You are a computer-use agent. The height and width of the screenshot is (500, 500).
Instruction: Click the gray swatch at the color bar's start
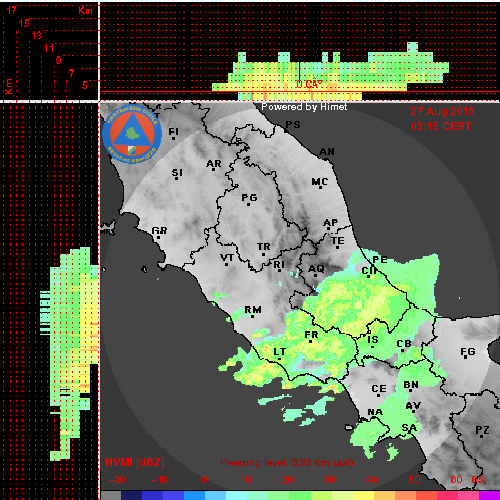point(111,495)
